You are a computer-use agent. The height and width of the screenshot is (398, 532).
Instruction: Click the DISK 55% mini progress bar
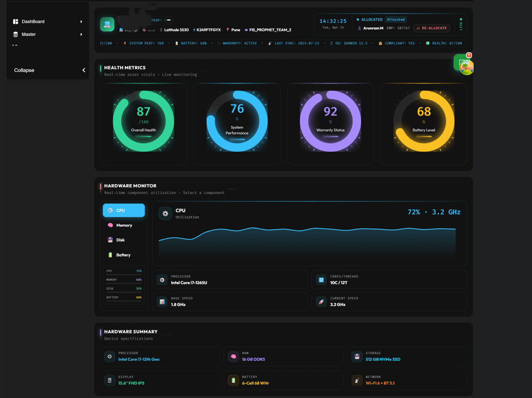(124, 292)
